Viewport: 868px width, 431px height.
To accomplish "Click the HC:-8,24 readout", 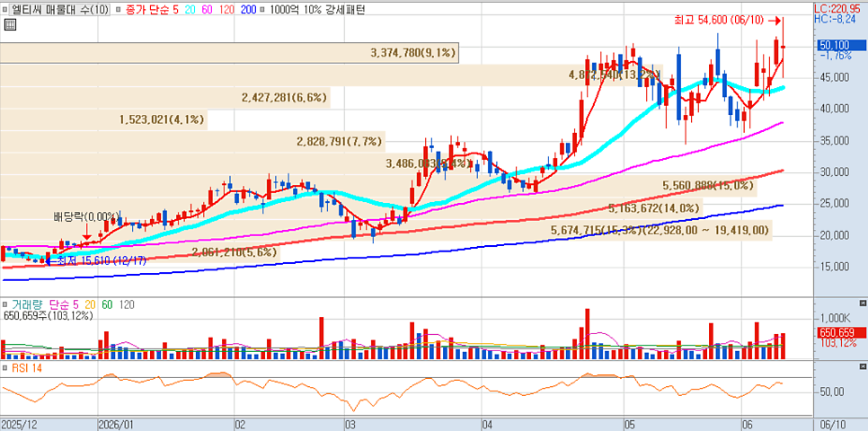I will click(x=833, y=18).
